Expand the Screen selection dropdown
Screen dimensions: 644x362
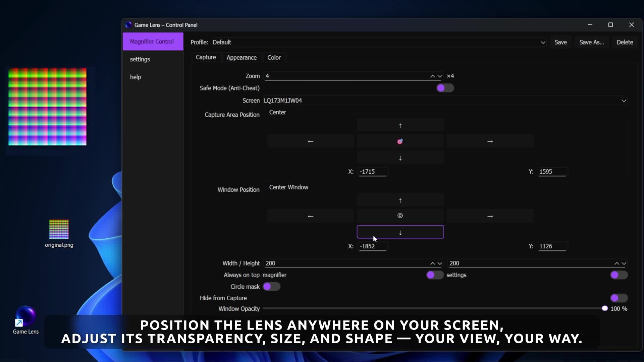click(624, 101)
